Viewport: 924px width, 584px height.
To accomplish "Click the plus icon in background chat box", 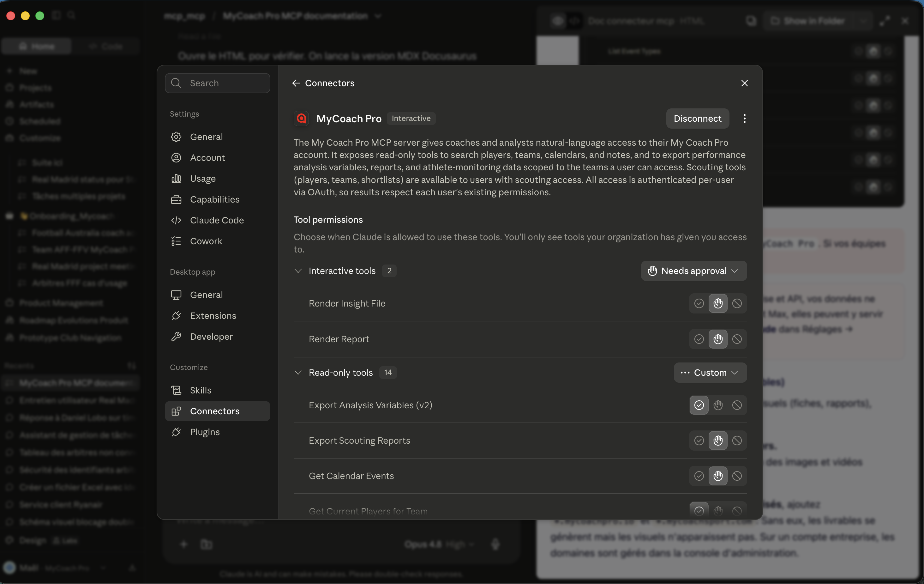I will 184,544.
